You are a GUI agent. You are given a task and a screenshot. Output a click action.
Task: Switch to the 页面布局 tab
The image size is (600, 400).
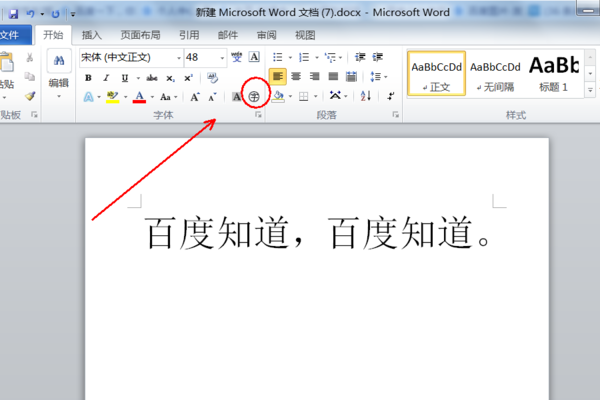tap(140, 35)
